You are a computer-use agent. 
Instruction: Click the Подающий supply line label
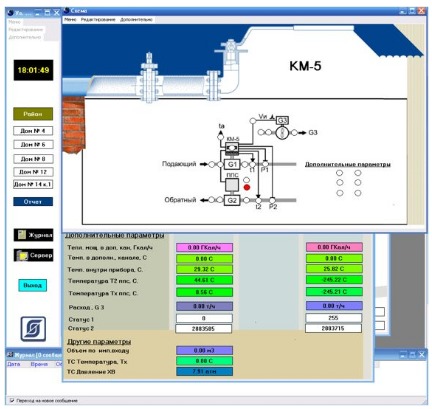[x=179, y=164]
